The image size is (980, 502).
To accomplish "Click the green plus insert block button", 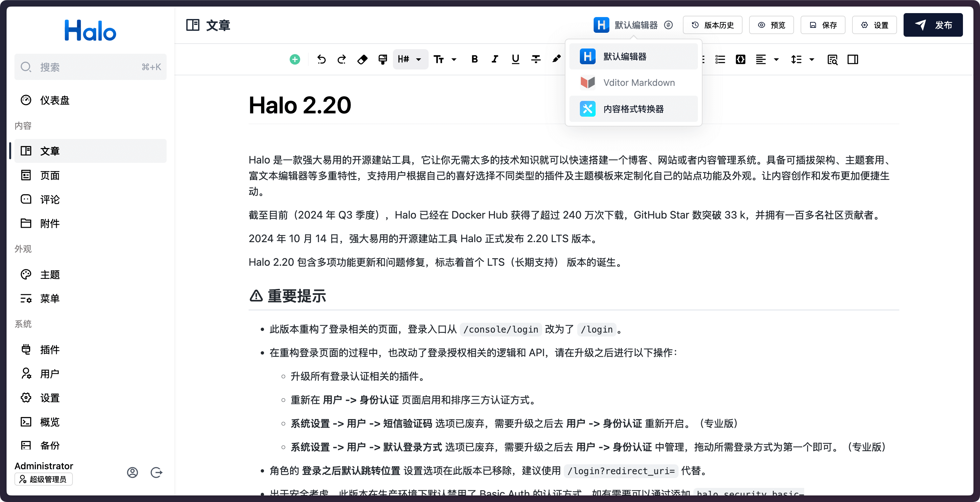I will [295, 59].
